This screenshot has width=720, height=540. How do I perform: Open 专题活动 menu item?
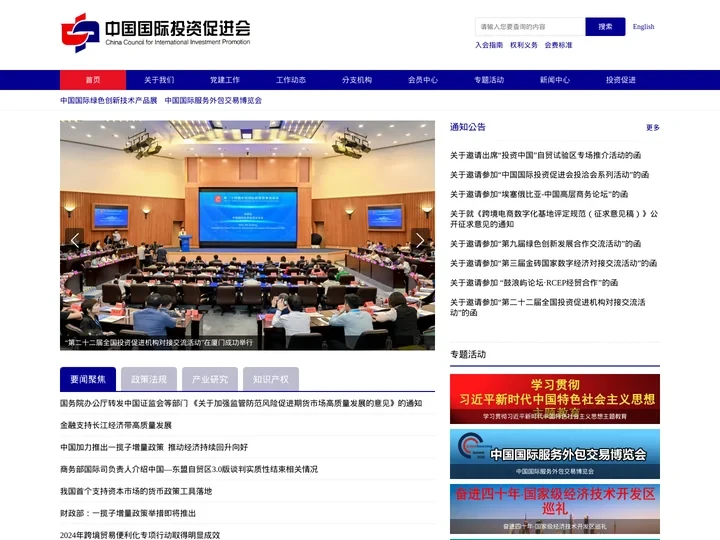click(489, 80)
